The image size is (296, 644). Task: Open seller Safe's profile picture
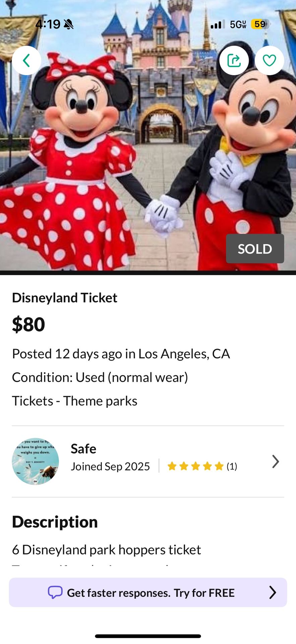tap(36, 461)
